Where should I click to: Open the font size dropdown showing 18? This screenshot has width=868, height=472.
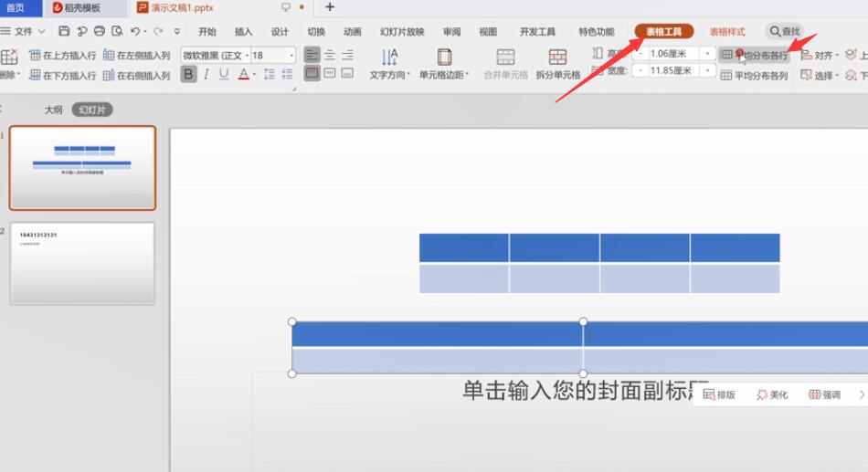coord(291,56)
